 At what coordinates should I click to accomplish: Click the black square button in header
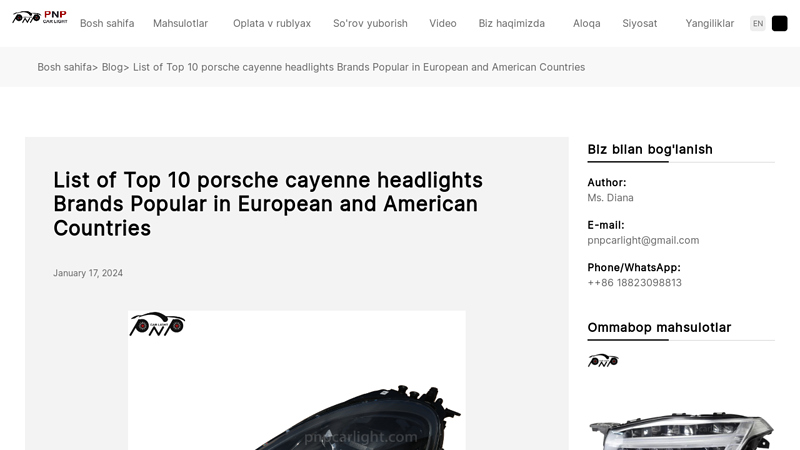(x=780, y=23)
